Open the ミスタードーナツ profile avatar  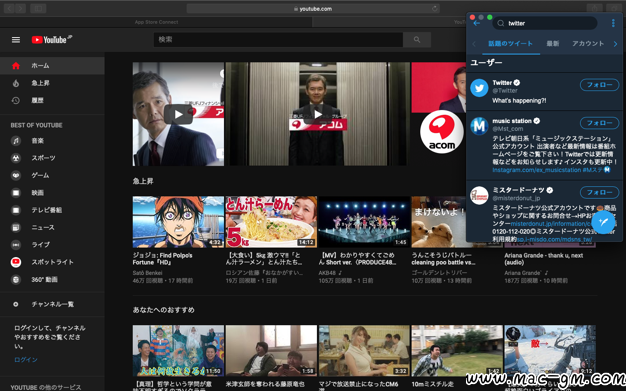point(479,196)
